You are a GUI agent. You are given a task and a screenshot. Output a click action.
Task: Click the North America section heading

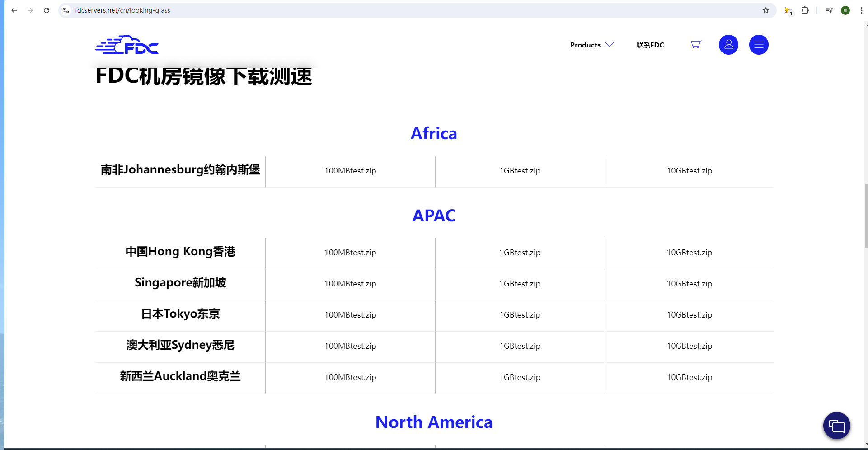(434, 422)
